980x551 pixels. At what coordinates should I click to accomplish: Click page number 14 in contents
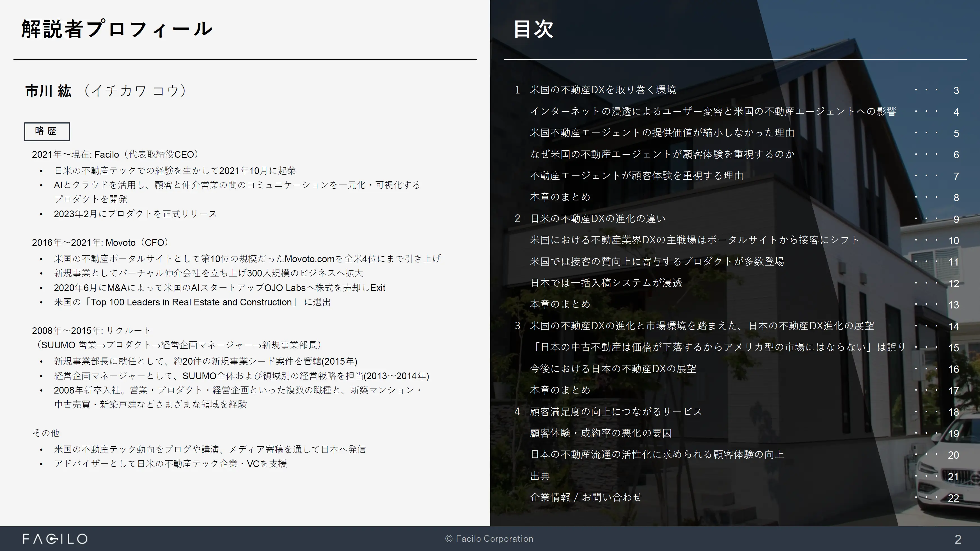(953, 326)
